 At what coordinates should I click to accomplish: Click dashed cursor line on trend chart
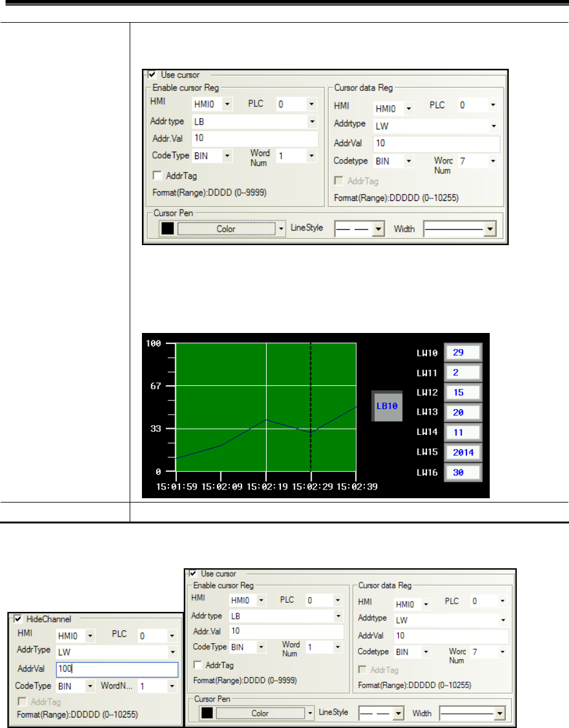click(311, 407)
